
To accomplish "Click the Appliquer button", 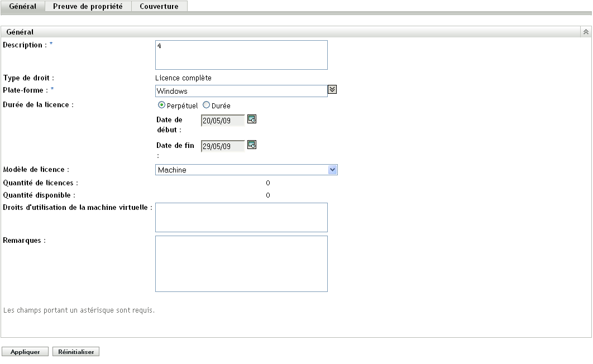I will [x=25, y=352].
